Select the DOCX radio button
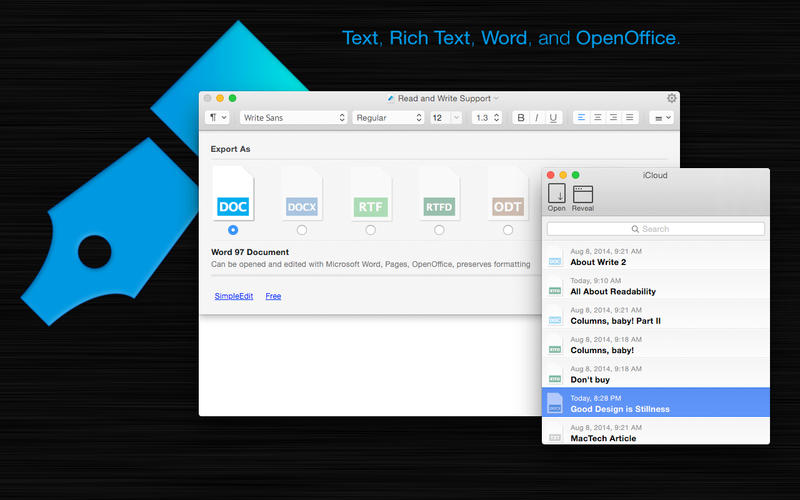Image resolution: width=800 pixels, height=500 pixels. pos(302,230)
